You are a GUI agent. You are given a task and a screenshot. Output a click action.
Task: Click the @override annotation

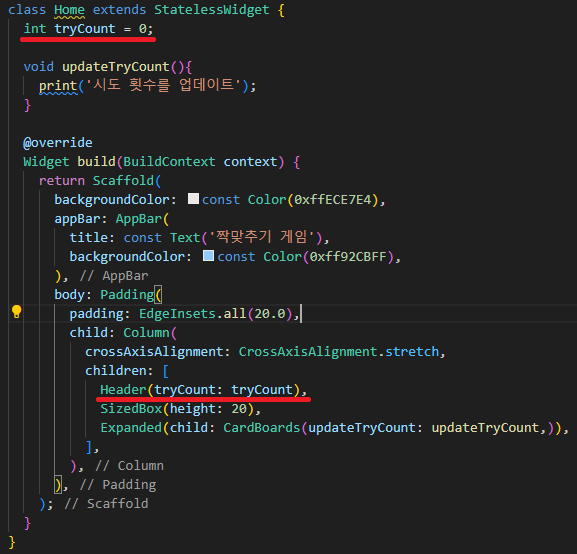pos(58,143)
